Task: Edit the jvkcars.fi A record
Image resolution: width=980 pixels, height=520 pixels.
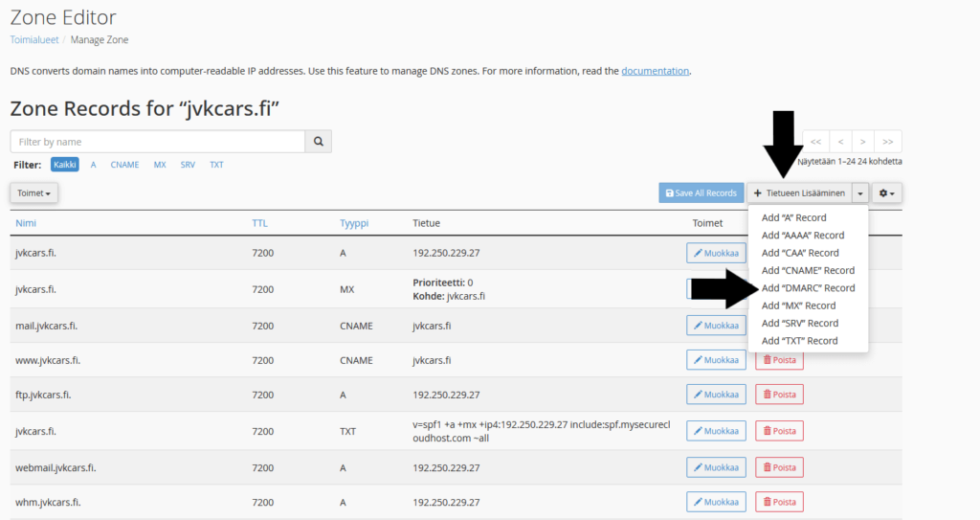Action: (x=716, y=253)
